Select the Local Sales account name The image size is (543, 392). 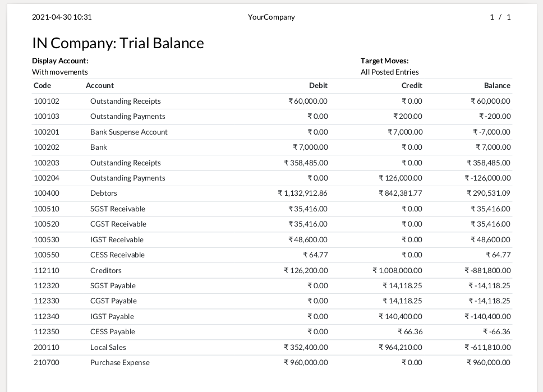pyautogui.click(x=108, y=347)
